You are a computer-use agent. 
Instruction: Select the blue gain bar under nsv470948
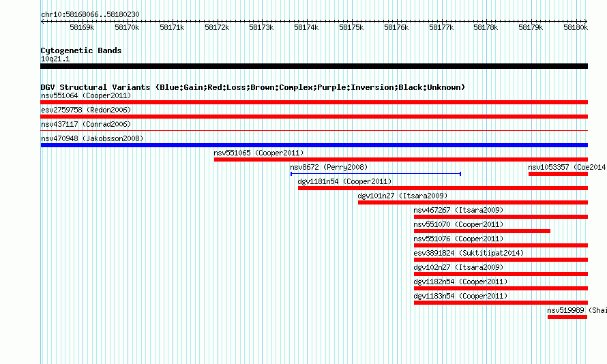tap(314, 145)
